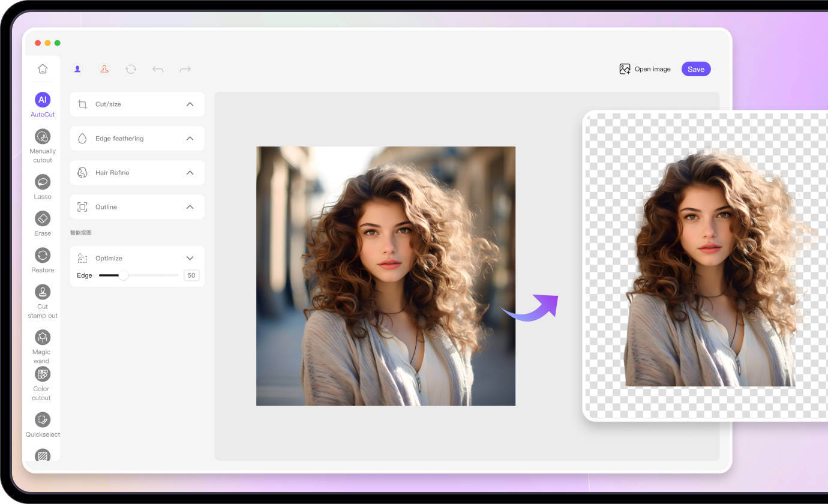Click the undo arrow
The height and width of the screenshot is (504, 828).
click(x=158, y=70)
